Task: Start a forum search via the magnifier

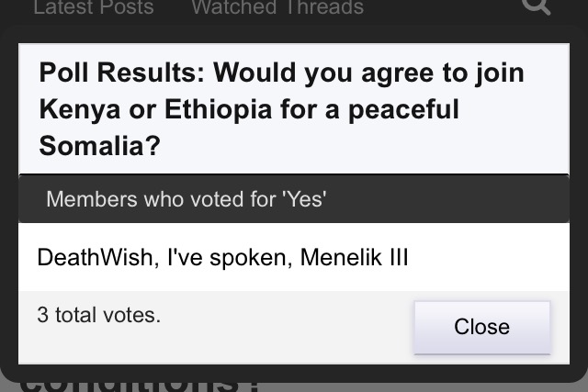Action: [537, 7]
